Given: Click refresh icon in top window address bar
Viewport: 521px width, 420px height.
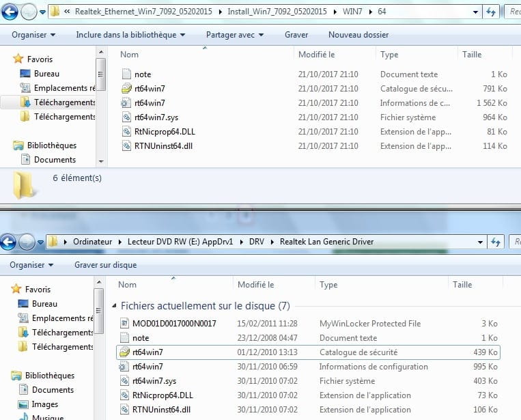Looking at the screenshot, I should [x=491, y=12].
